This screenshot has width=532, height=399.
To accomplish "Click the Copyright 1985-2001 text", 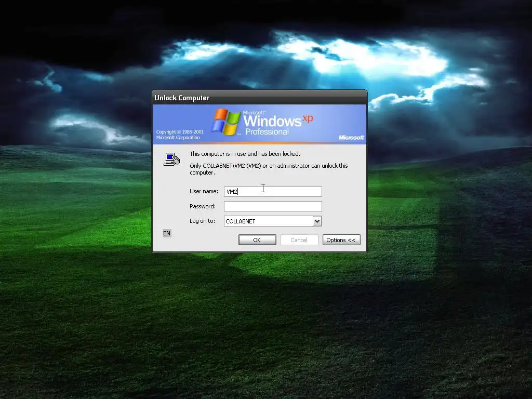I will click(180, 135).
